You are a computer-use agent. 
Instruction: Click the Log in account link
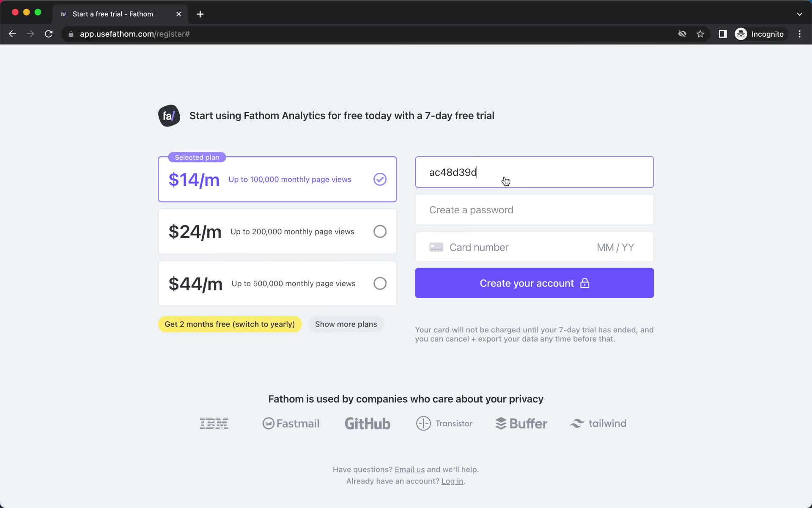pyautogui.click(x=452, y=480)
